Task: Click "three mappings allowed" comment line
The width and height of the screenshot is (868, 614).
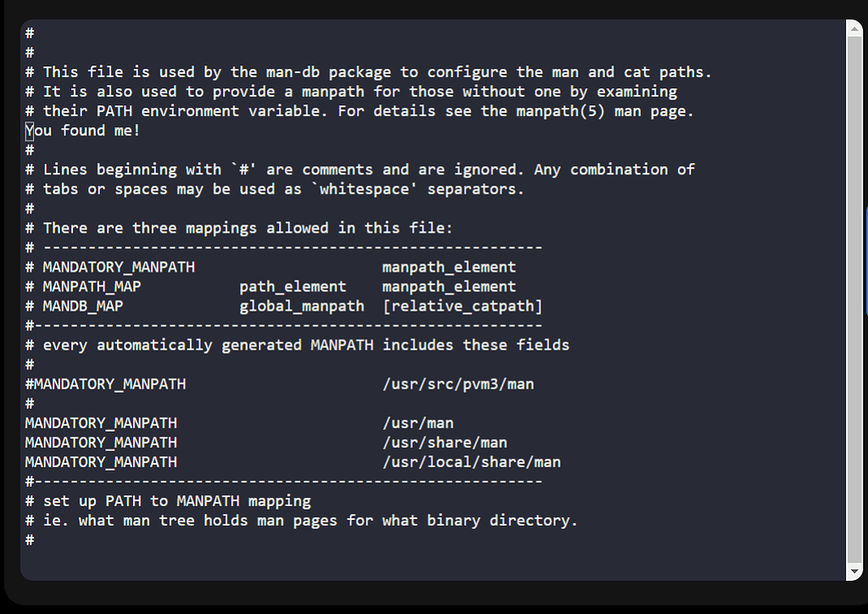Action: pos(248,228)
